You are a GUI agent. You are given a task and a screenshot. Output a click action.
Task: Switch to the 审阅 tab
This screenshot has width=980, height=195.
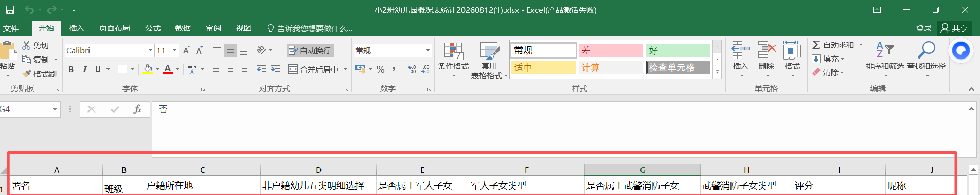pos(213,28)
